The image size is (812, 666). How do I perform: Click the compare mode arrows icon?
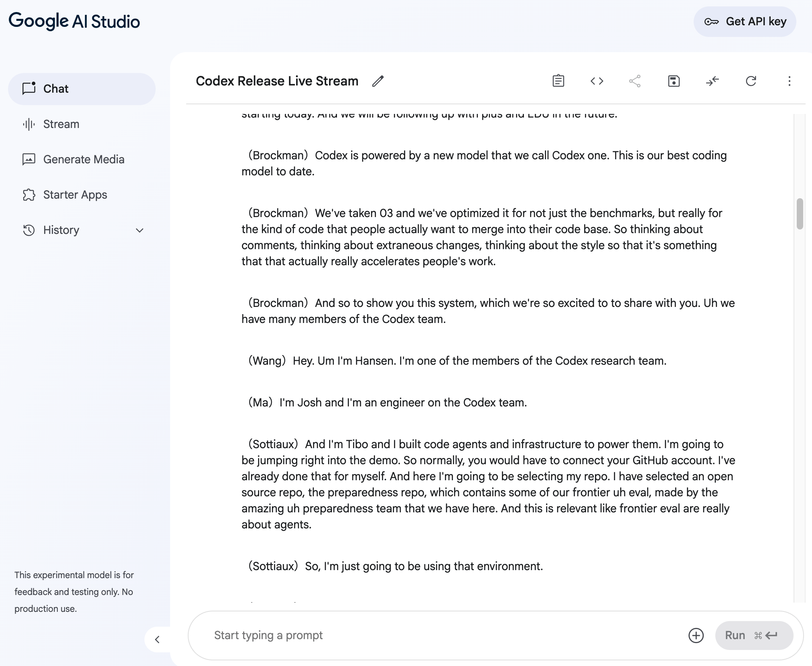(712, 81)
